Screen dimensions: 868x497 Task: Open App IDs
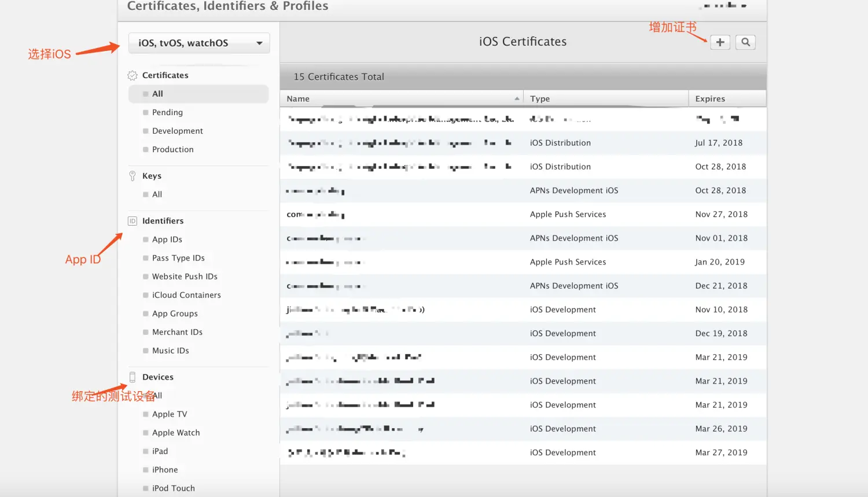(167, 240)
